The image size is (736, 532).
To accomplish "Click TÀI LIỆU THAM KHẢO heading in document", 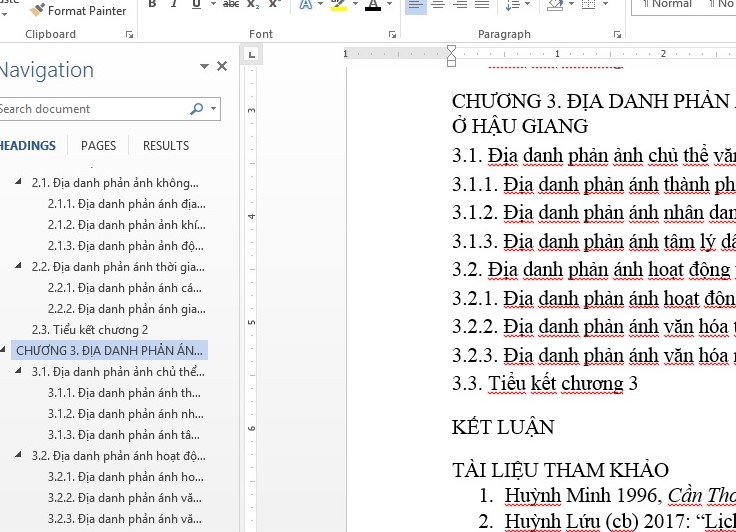I will pos(560,470).
